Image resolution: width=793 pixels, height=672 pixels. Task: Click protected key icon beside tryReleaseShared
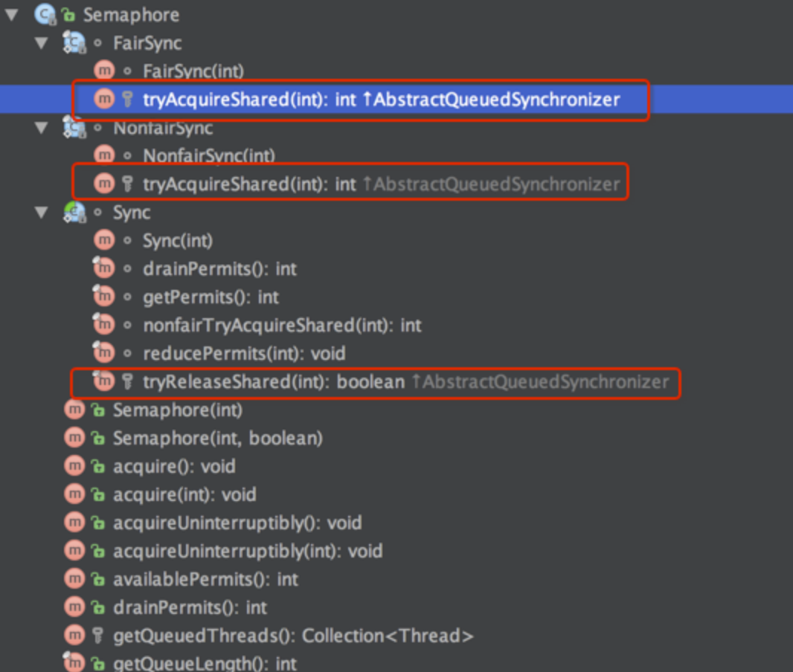coord(127,382)
